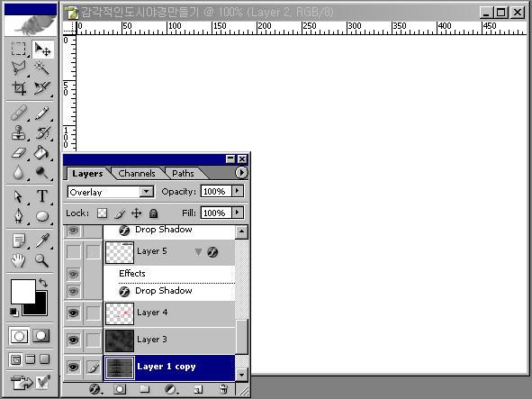Select the Layer 1 copy row
This screenshot has width=532, height=399.
[169, 367]
